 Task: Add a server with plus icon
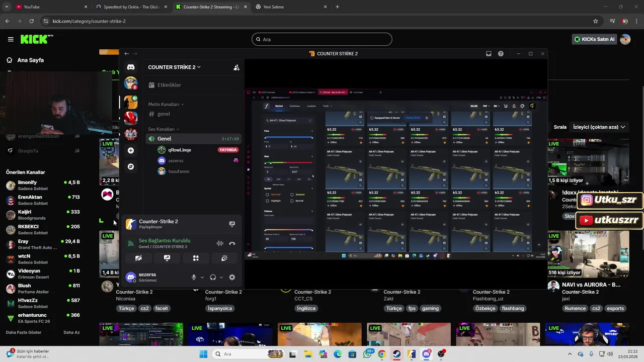[x=131, y=150]
